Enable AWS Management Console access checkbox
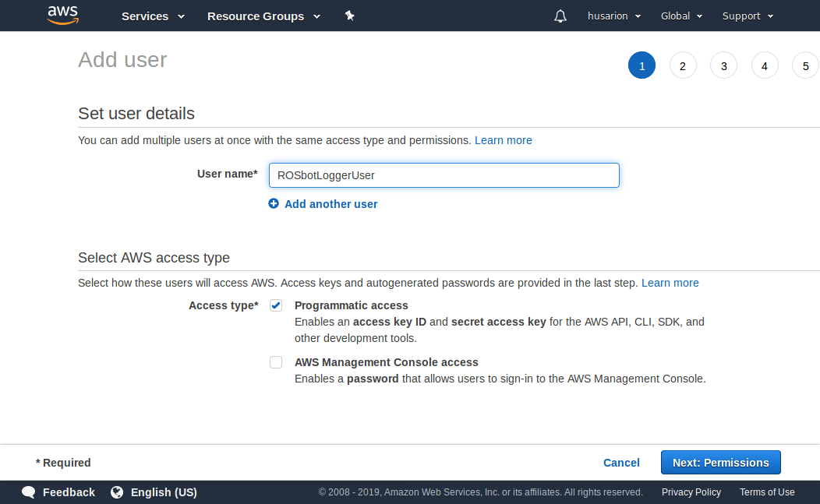The height and width of the screenshot is (504, 820). [x=276, y=362]
